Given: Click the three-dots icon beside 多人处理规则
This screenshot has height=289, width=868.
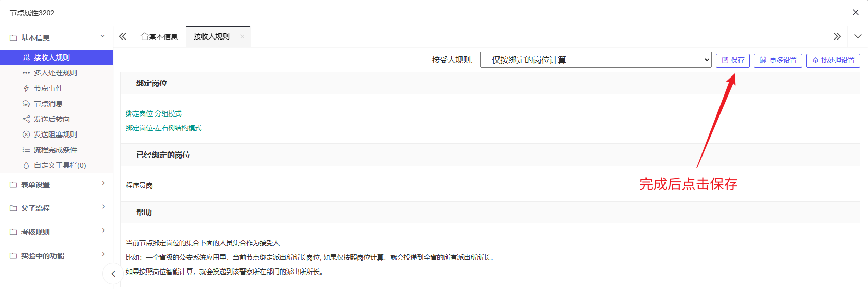Looking at the screenshot, I should 26,73.
